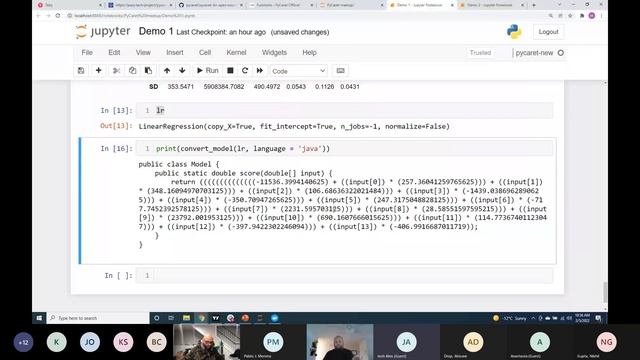
Task: Cut selected cells with the scissors icon
Action: click(116, 71)
